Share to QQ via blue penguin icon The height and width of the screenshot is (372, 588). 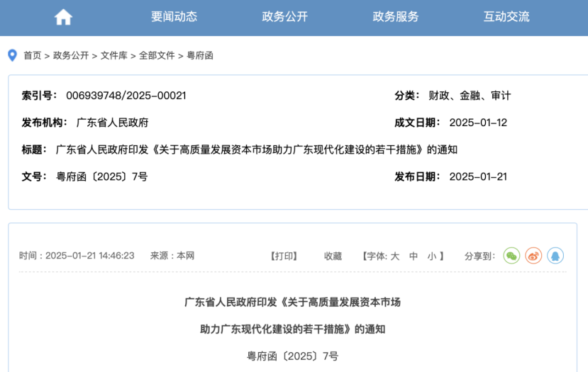tap(555, 256)
